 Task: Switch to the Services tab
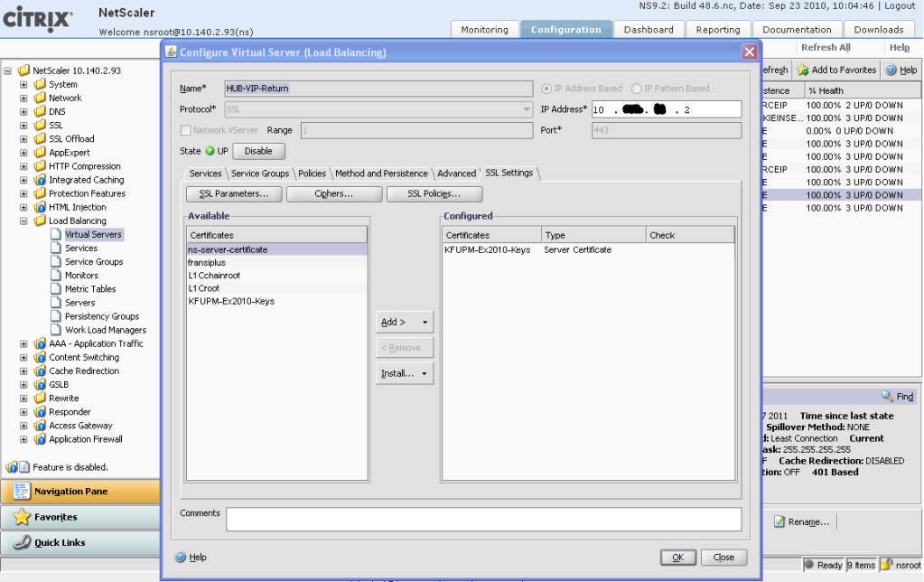tap(205, 174)
